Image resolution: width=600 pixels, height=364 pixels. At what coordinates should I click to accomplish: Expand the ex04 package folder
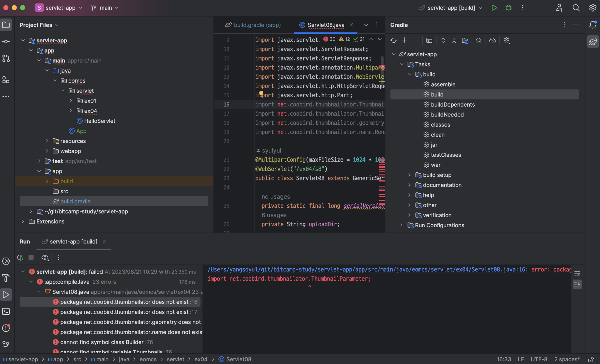pos(71,111)
